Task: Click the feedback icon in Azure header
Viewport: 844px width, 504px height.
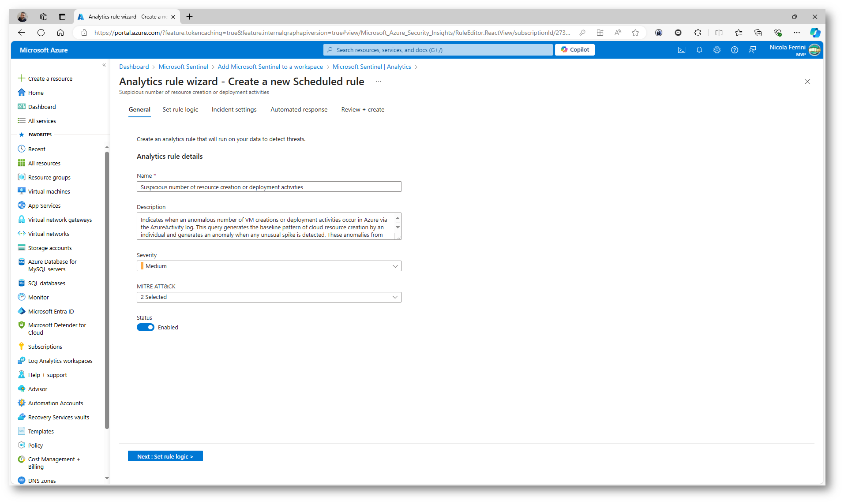Action: click(752, 50)
